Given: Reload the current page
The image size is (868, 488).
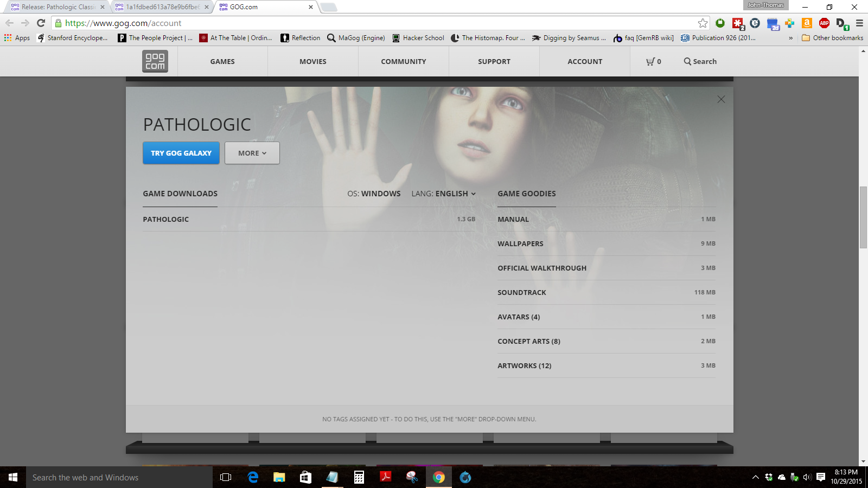Looking at the screenshot, I should [x=41, y=23].
